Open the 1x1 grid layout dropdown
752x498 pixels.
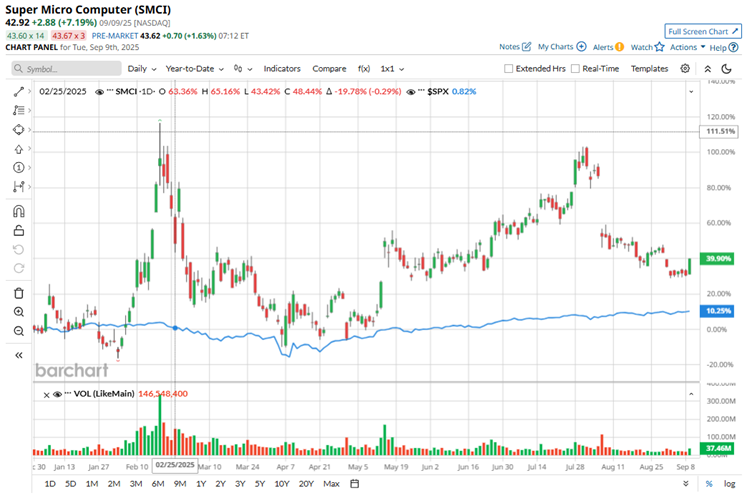click(x=392, y=69)
